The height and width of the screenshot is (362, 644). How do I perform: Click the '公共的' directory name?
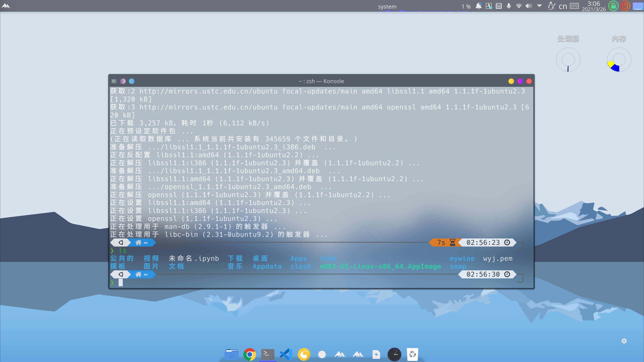122,258
